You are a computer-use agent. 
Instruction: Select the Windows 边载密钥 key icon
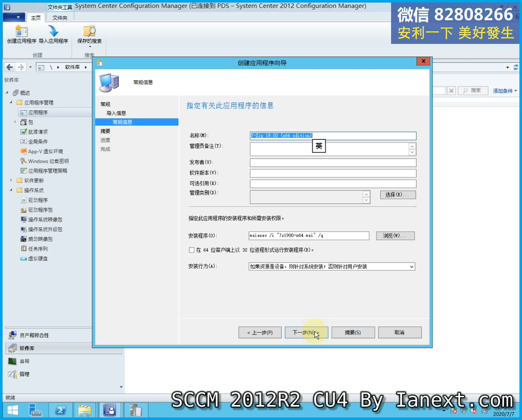(x=24, y=161)
